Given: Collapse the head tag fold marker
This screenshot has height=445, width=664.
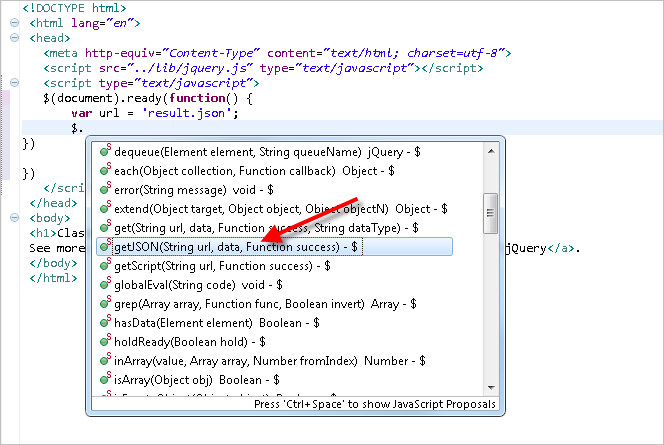Looking at the screenshot, I should coord(14,38).
